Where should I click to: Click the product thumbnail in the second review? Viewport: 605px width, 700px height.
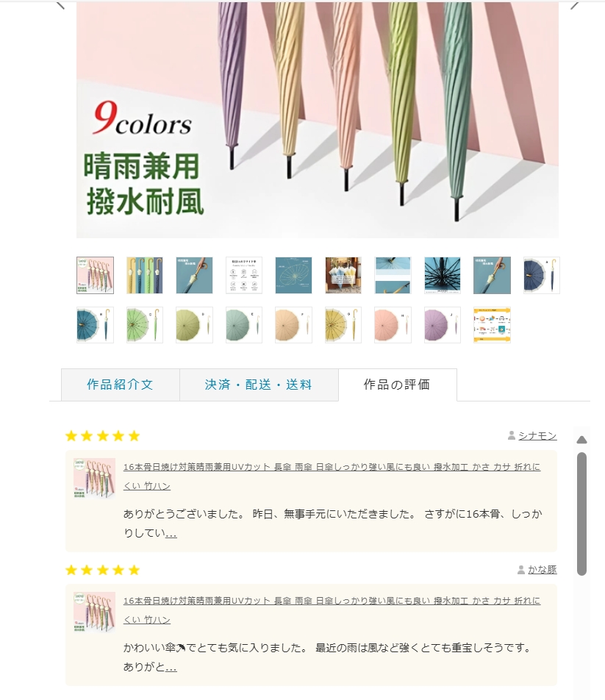click(95, 612)
